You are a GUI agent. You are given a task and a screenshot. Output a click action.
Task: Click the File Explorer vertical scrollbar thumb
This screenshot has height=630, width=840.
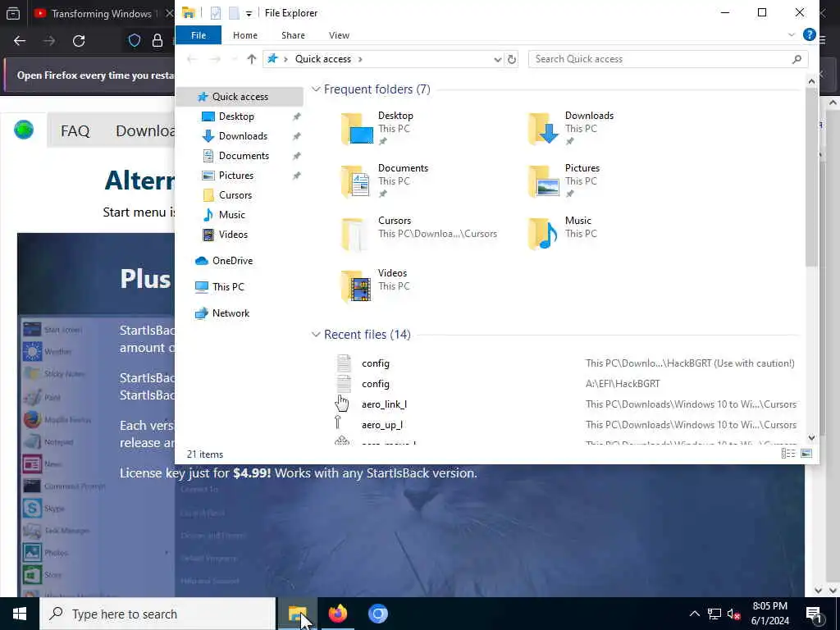pyautogui.click(x=811, y=177)
